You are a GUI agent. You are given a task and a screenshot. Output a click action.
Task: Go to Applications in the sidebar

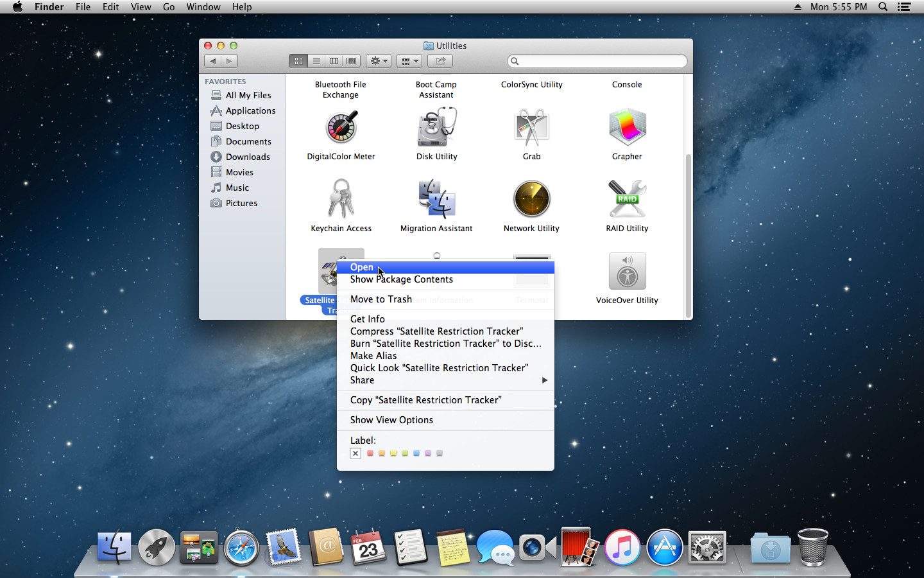[250, 110]
